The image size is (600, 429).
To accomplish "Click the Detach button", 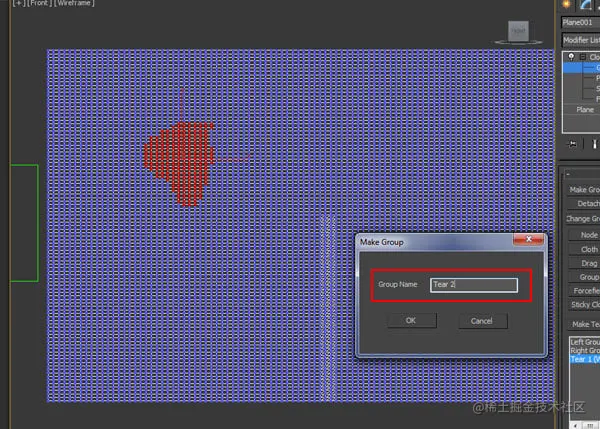I will (584, 204).
